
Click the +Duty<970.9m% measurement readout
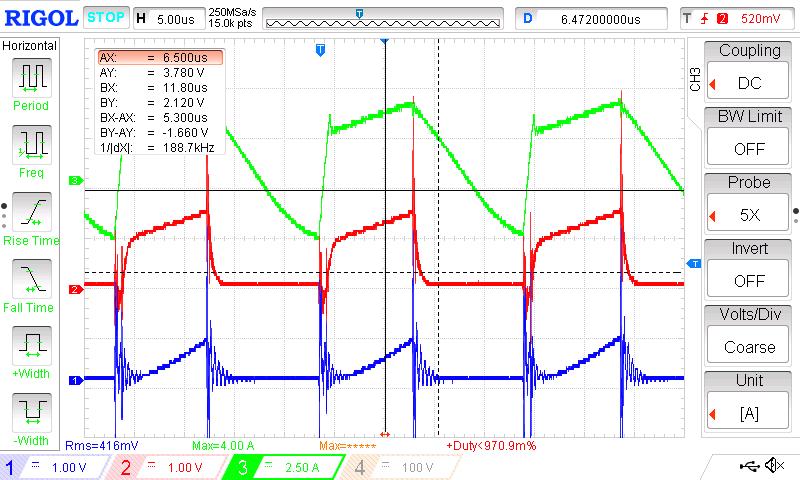(491, 445)
